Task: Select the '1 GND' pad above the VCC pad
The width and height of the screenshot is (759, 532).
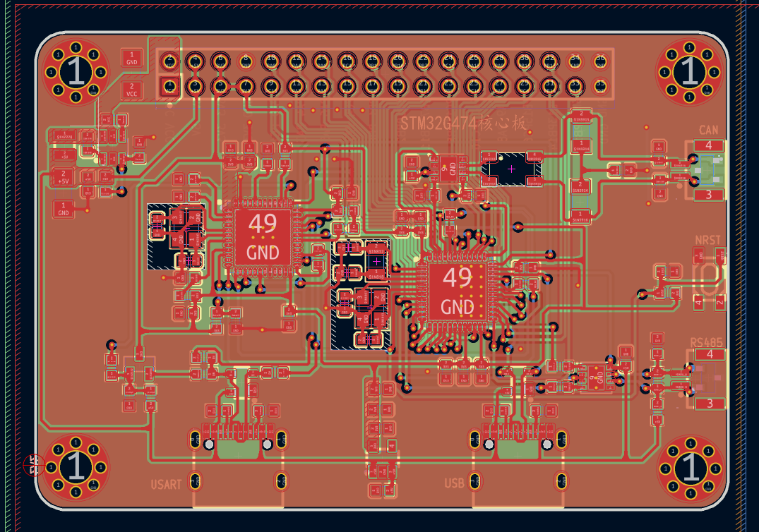Action: [131, 59]
